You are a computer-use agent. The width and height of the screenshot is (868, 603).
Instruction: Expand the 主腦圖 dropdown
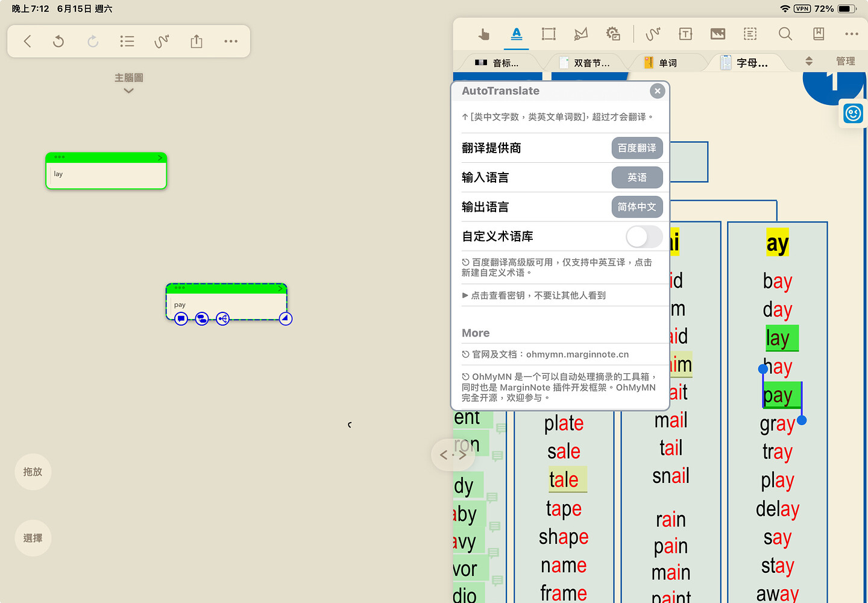pos(128,83)
